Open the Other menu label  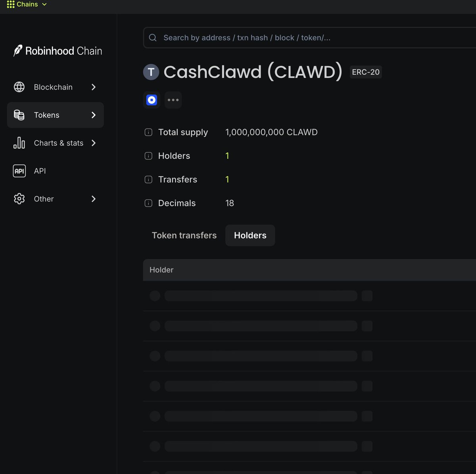coord(44,199)
